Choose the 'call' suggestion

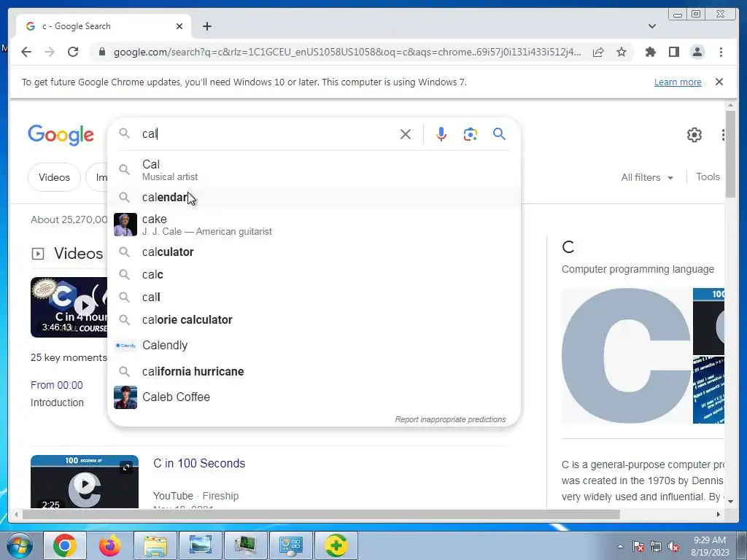click(314, 297)
